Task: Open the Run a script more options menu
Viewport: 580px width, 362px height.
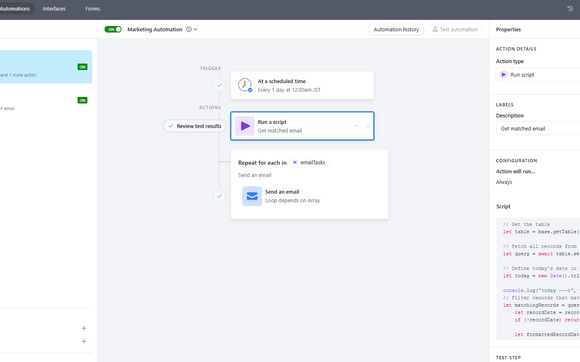Action: point(356,126)
